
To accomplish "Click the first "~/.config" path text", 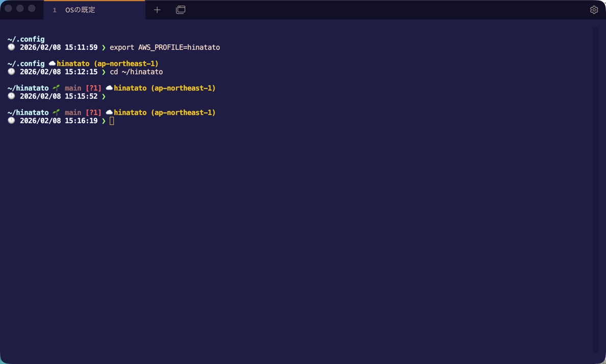I will [x=26, y=39].
